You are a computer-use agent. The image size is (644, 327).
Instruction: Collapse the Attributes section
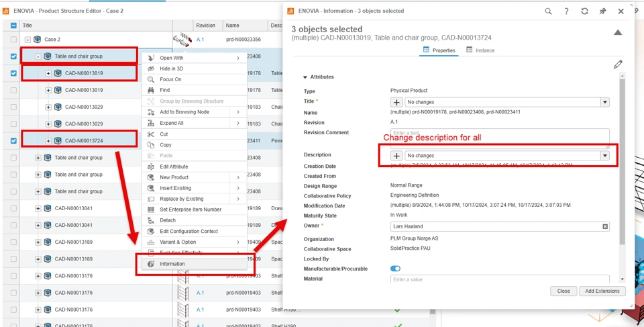click(305, 77)
